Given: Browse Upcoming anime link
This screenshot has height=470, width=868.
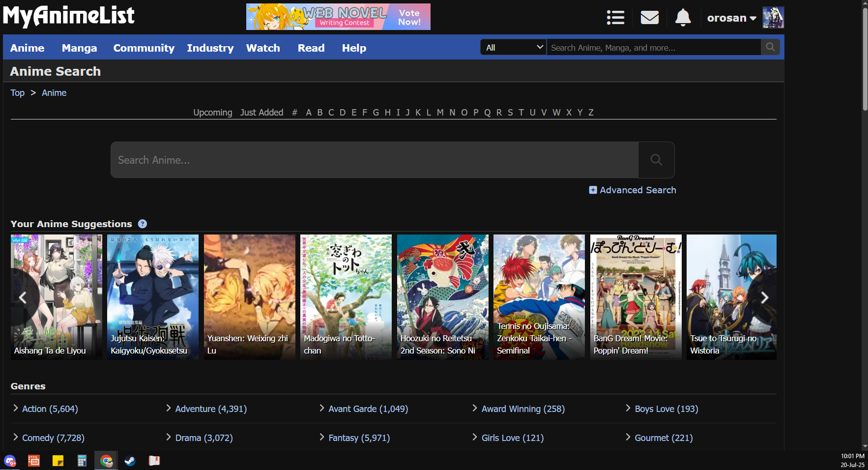Looking at the screenshot, I should tap(213, 113).
